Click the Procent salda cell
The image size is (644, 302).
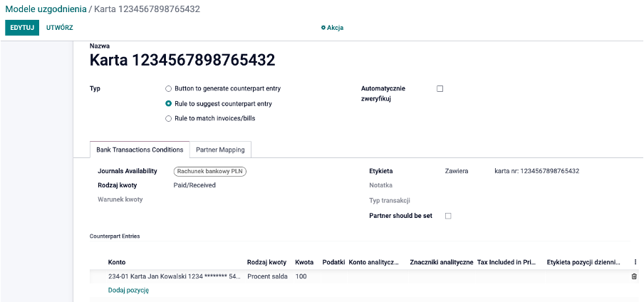(267, 276)
